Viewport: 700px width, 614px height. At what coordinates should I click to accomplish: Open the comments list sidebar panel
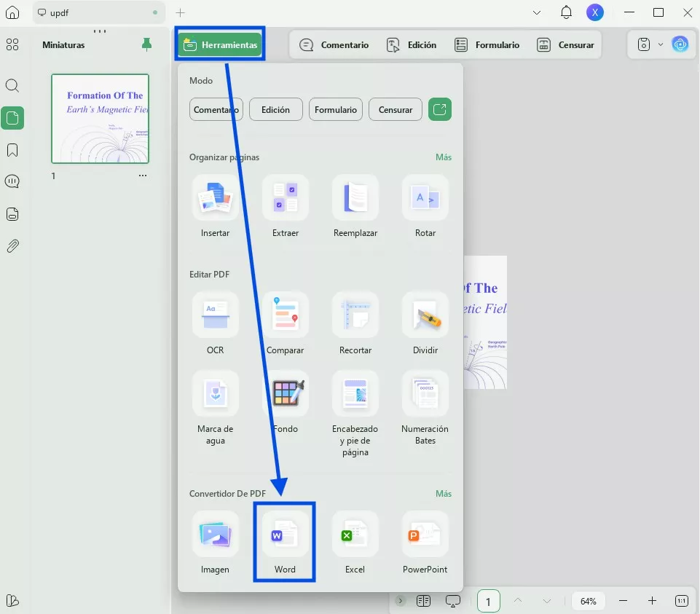tap(12, 181)
